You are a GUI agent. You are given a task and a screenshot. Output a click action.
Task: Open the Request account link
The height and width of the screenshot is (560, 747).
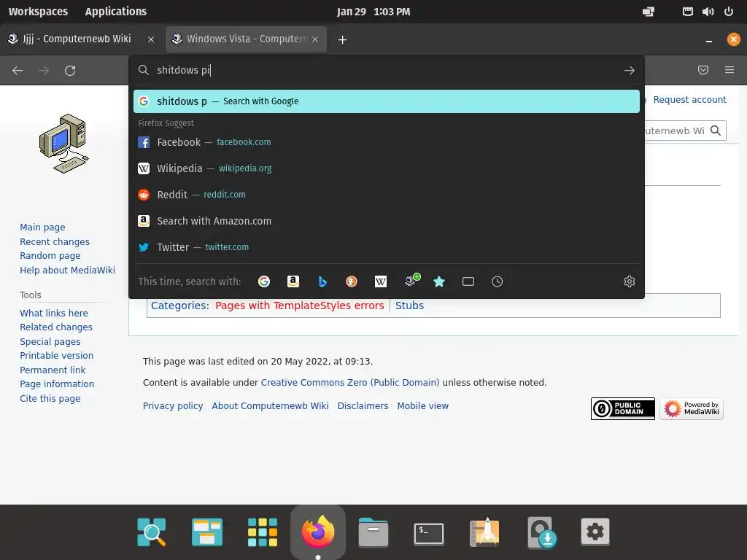[690, 99]
